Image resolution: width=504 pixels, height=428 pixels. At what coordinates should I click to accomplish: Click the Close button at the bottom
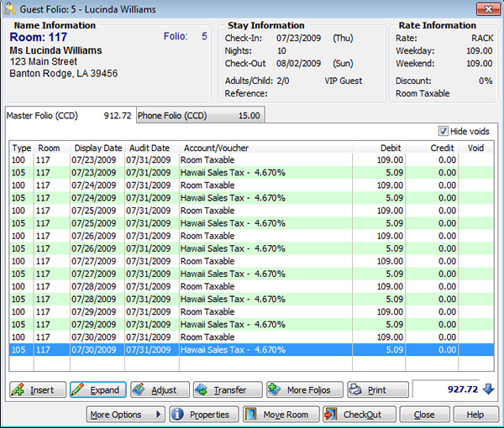coord(424,415)
